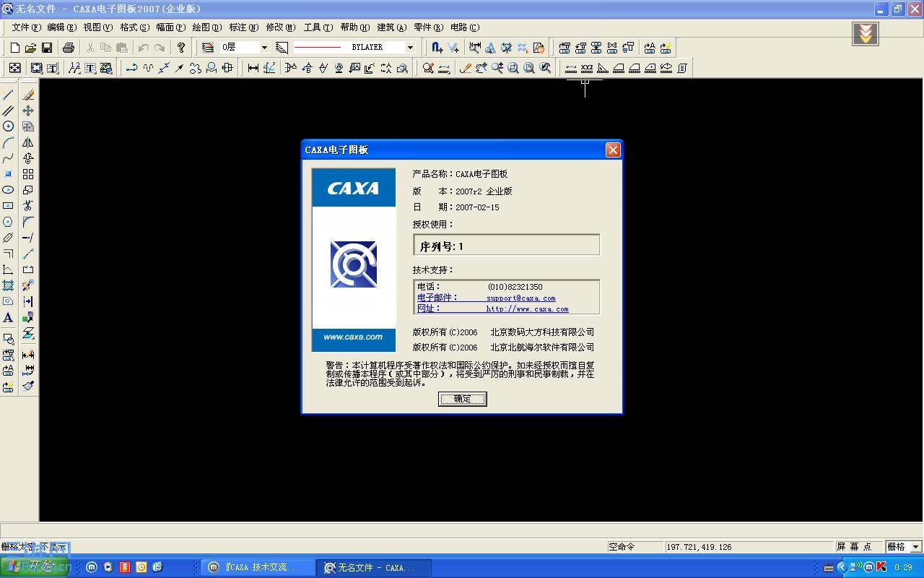The width and height of the screenshot is (924, 578).
Task: Click the yellow double-chevron expander at top right
Action: coord(866,33)
